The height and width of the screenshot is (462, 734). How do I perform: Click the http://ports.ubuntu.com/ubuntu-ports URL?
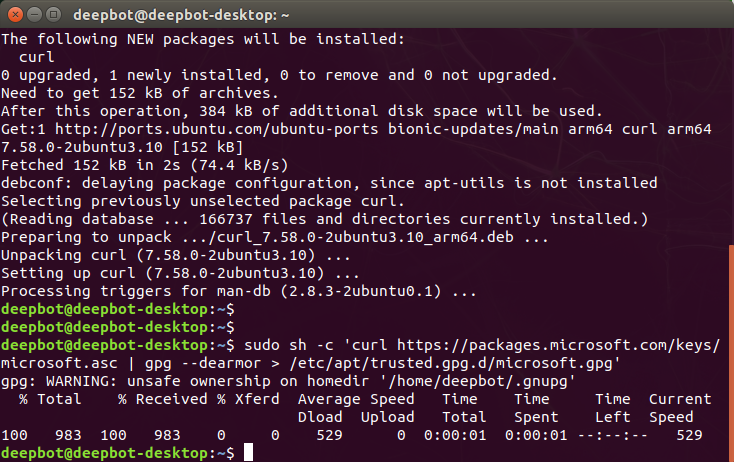point(217,129)
